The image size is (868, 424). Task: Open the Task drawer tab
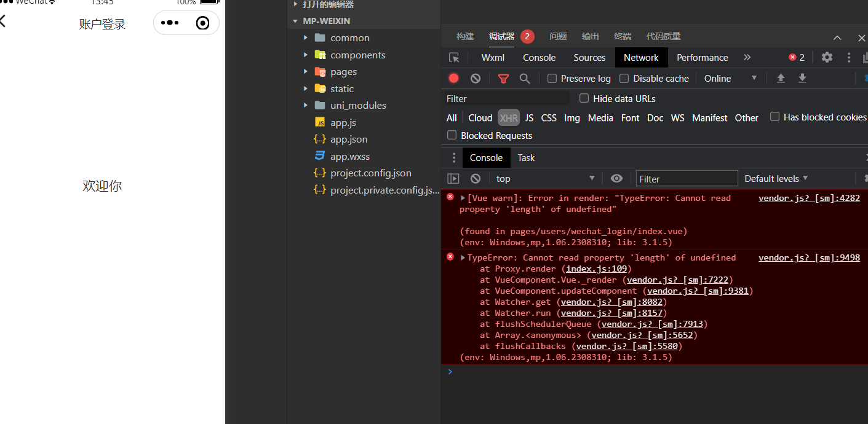(526, 158)
